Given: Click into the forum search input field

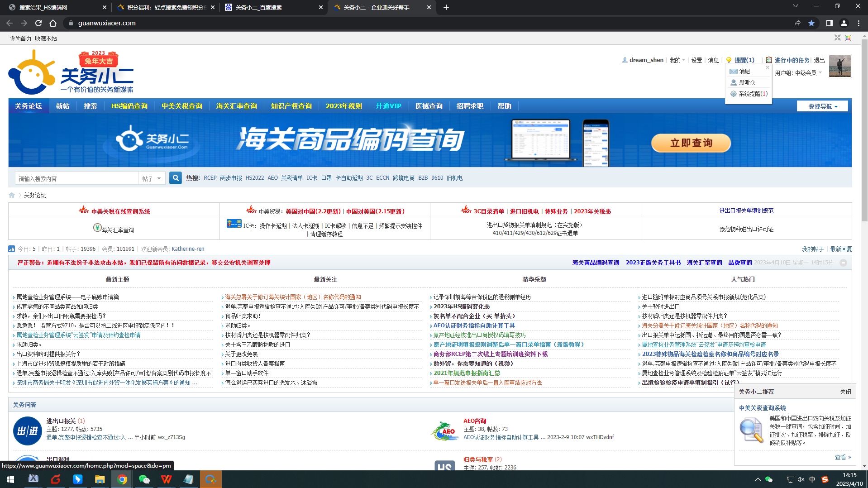Looking at the screenshot, I should (x=76, y=178).
